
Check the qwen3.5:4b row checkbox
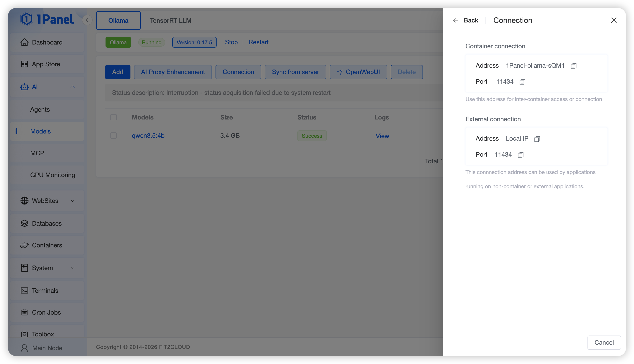pyautogui.click(x=114, y=135)
